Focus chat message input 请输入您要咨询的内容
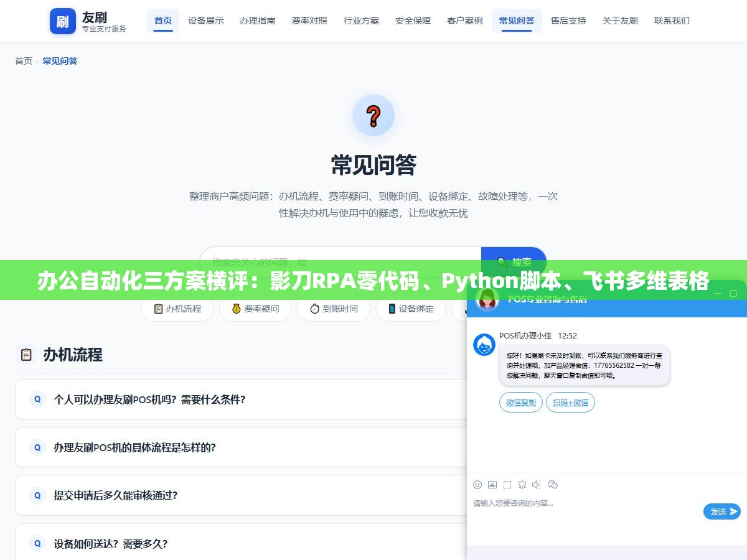The height and width of the screenshot is (560, 747). coord(585,511)
